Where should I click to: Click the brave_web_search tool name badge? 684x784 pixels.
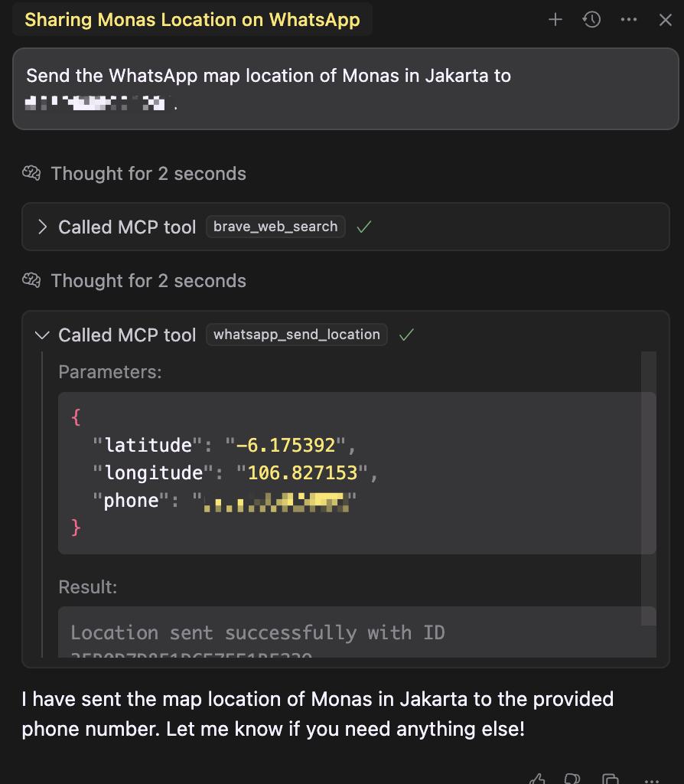click(x=275, y=227)
